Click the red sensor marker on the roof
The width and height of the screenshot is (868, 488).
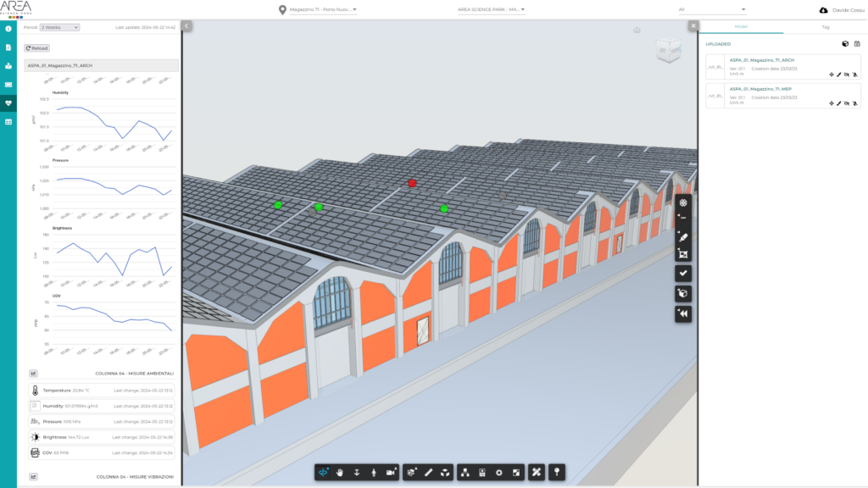(412, 182)
